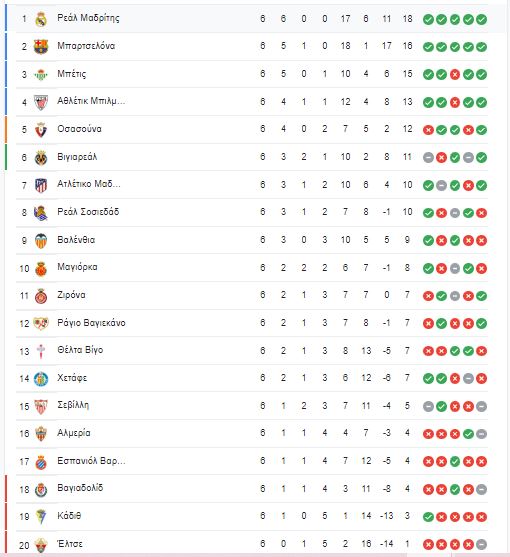The height and width of the screenshot is (557, 510).
Task: Click Villarreal's first grey draw indicator
Action: (x=428, y=157)
